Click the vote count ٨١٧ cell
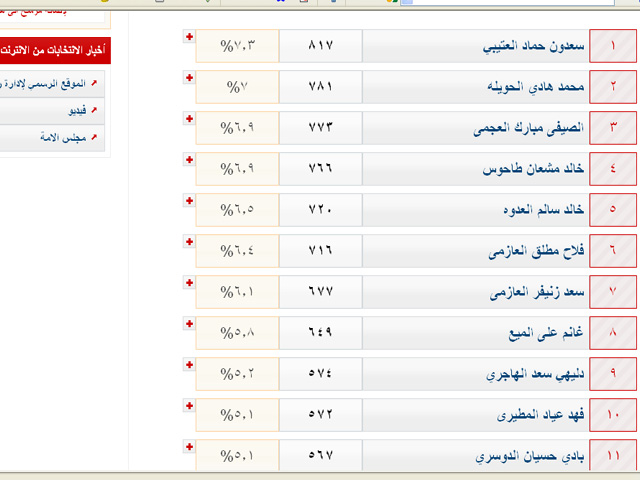Viewport: 640px width, 480px height. pyautogui.click(x=319, y=47)
